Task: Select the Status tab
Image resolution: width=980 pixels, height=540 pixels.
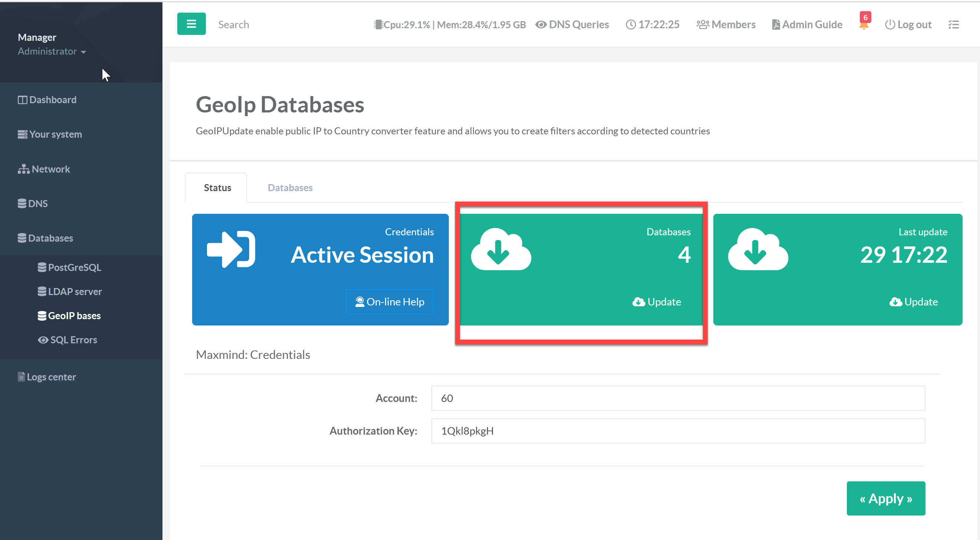Action: coord(217,188)
